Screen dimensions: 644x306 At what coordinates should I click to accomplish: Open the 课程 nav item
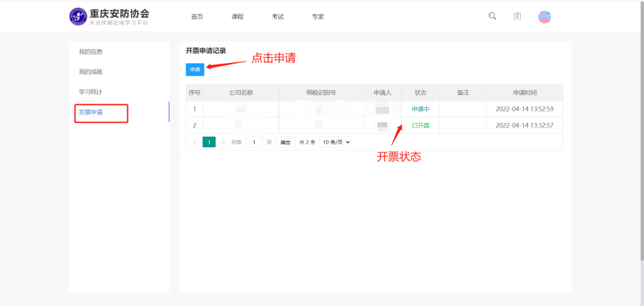(238, 16)
